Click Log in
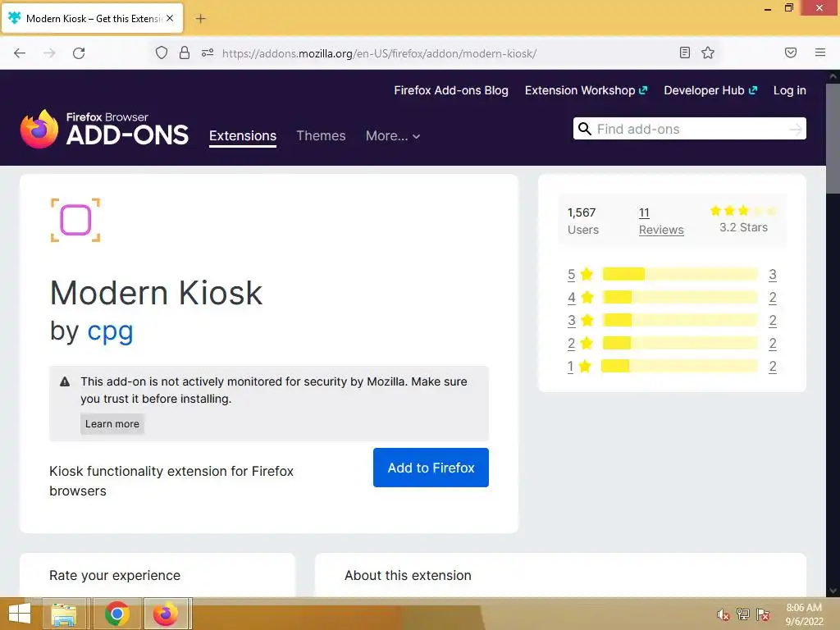 [790, 90]
